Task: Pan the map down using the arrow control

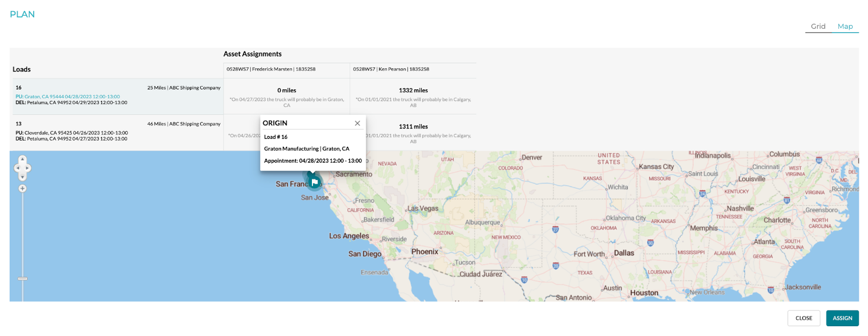Action: coord(23,176)
